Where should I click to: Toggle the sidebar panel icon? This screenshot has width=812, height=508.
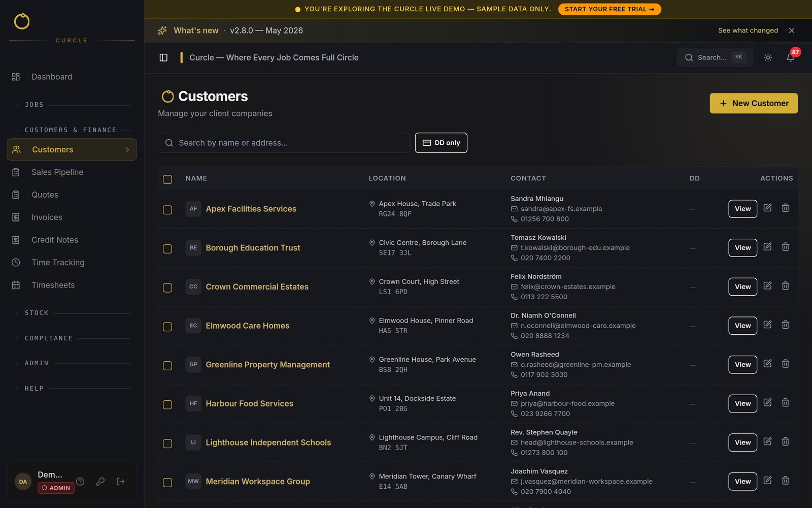163,57
